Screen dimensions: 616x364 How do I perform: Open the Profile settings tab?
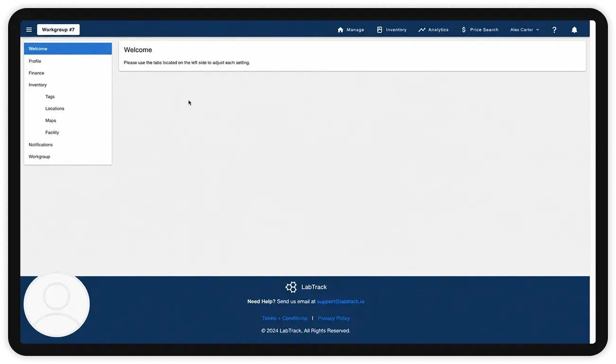click(x=68, y=61)
